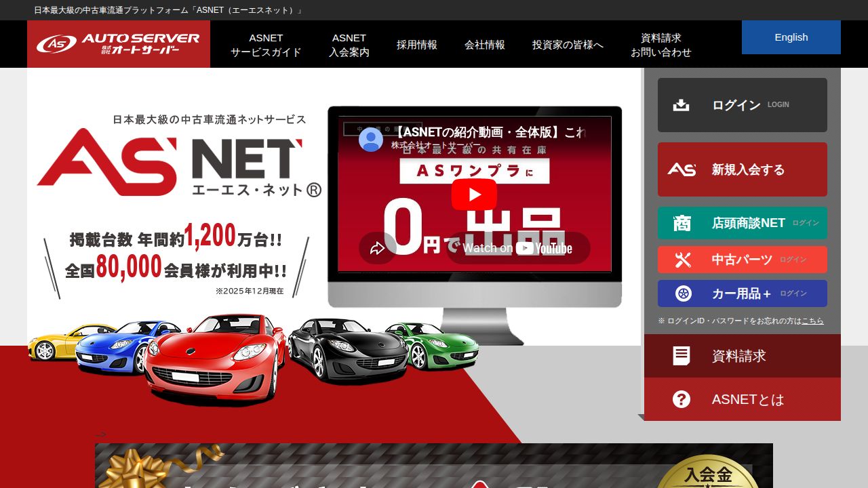Switch site language to English
This screenshot has width=868, height=488.
(791, 37)
